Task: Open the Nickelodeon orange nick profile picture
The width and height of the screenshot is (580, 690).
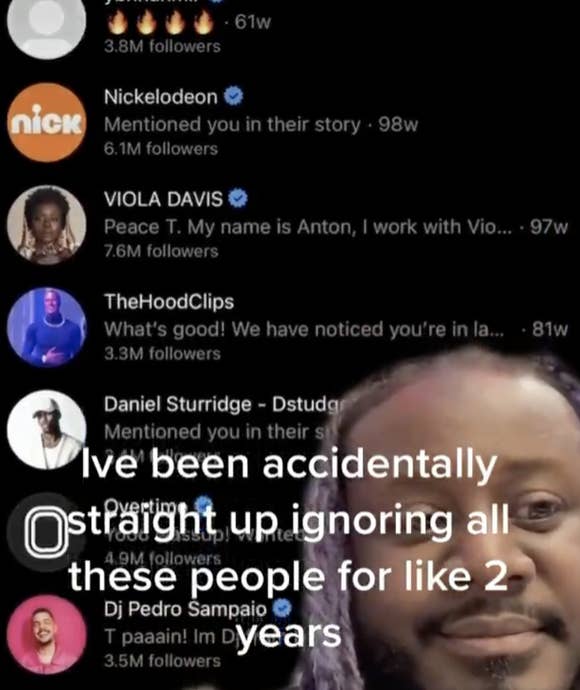Action: coord(46,122)
